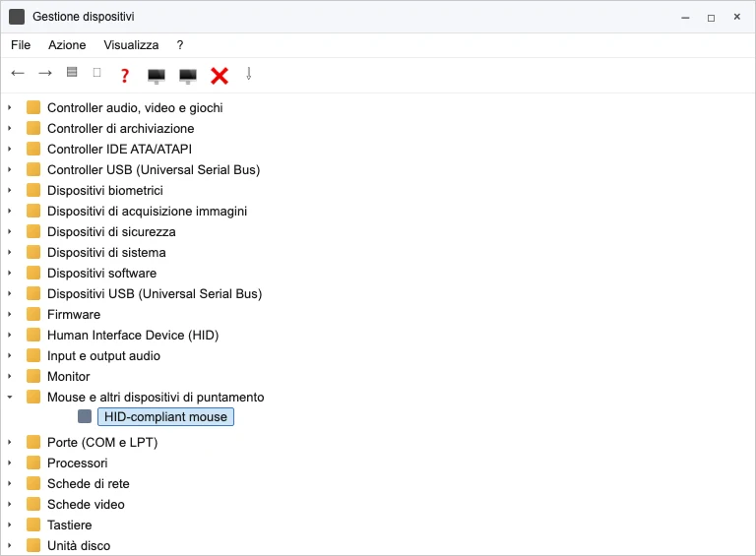Minimize the Gestione dispositivi window

(685, 18)
